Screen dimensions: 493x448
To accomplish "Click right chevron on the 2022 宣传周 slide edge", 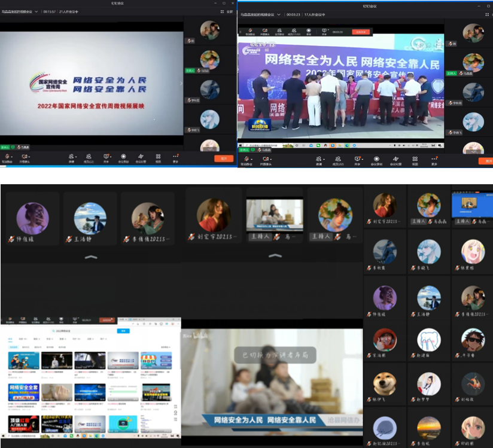I will click(x=181, y=84).
